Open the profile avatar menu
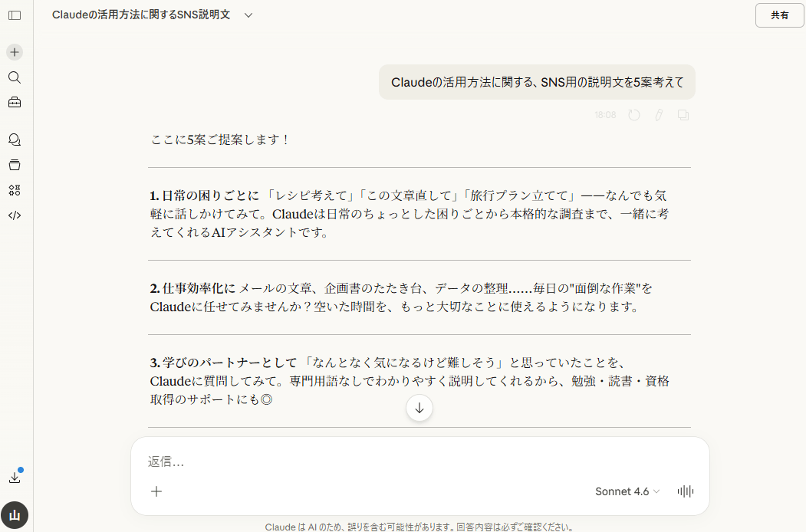806x532 pixels. 14,515
